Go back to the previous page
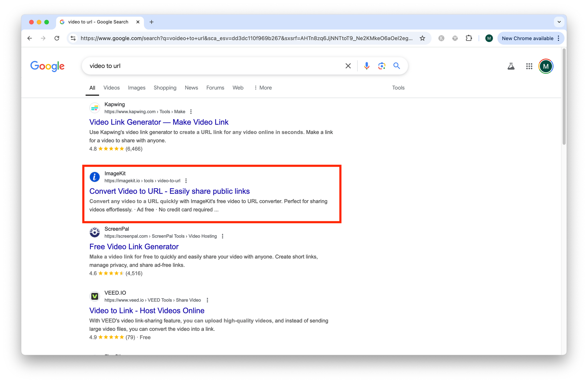 pos(30,38)
